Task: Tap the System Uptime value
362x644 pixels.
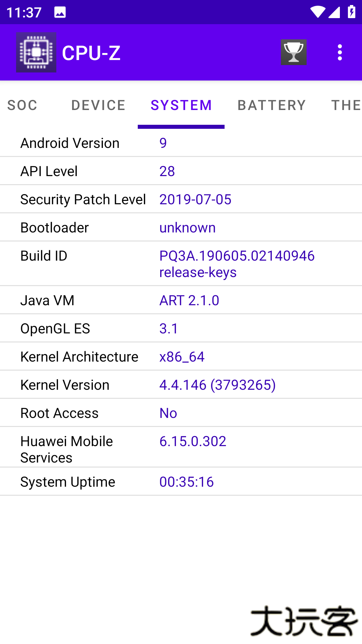Action: 187,482
